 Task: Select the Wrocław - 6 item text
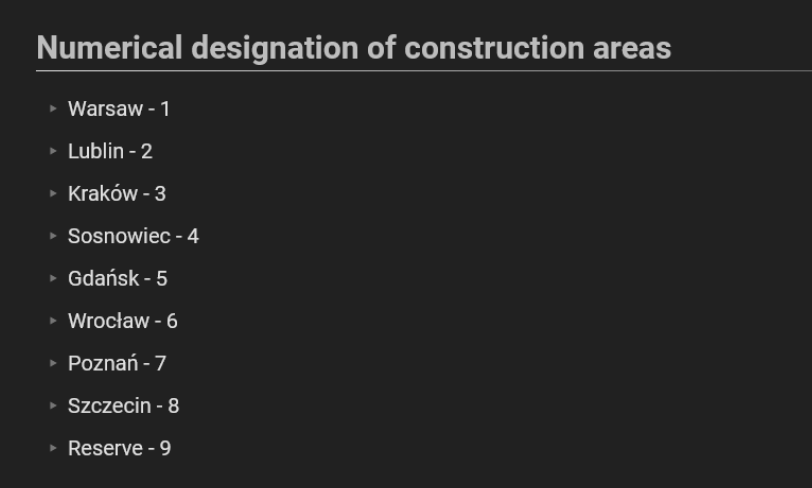point(122,322)
